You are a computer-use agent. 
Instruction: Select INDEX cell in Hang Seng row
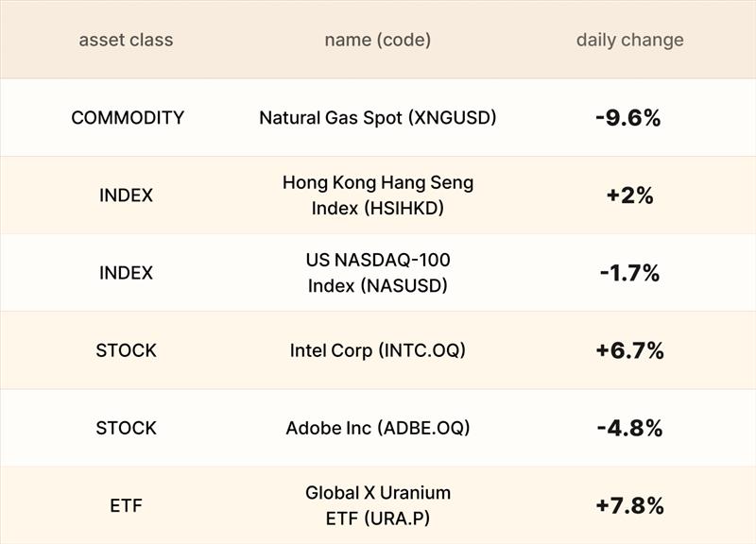tap(126, 195)
